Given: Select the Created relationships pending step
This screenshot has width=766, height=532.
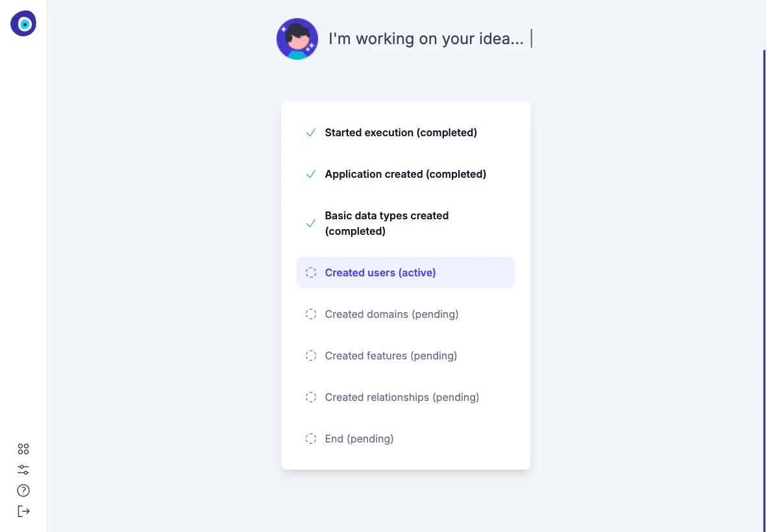Looking at the screenshot, I should 402,397.
